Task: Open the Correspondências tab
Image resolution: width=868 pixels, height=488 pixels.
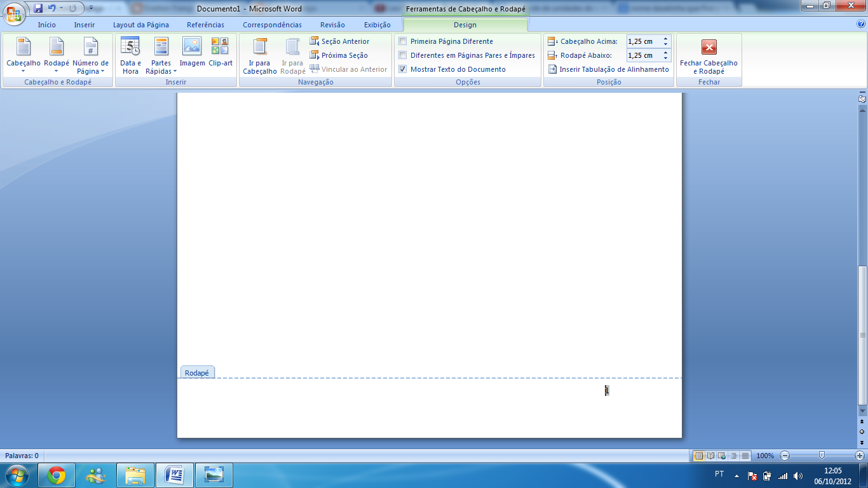Action: [272, 25]
